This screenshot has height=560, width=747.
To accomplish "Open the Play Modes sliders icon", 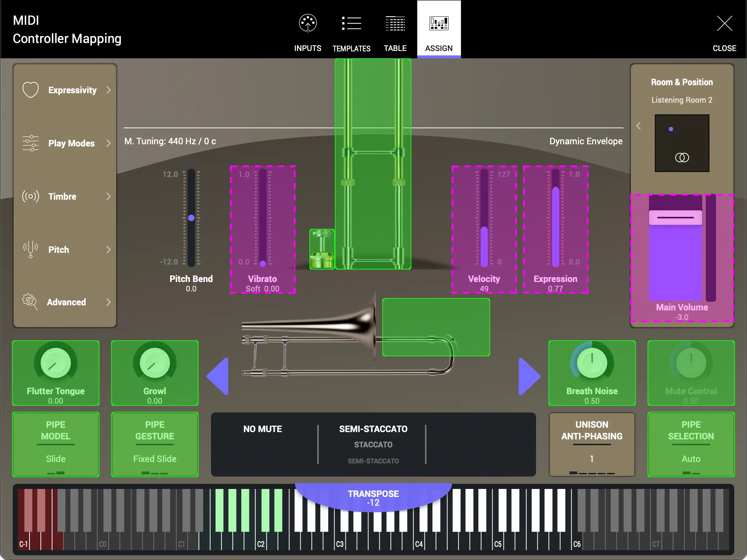I will pos(30,143).
